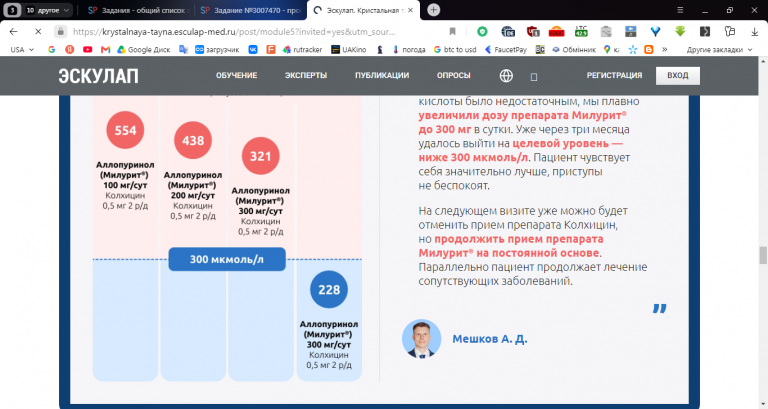
Task: Click the 300 мкмоль/л threshold label
Action: pos(227,260)
